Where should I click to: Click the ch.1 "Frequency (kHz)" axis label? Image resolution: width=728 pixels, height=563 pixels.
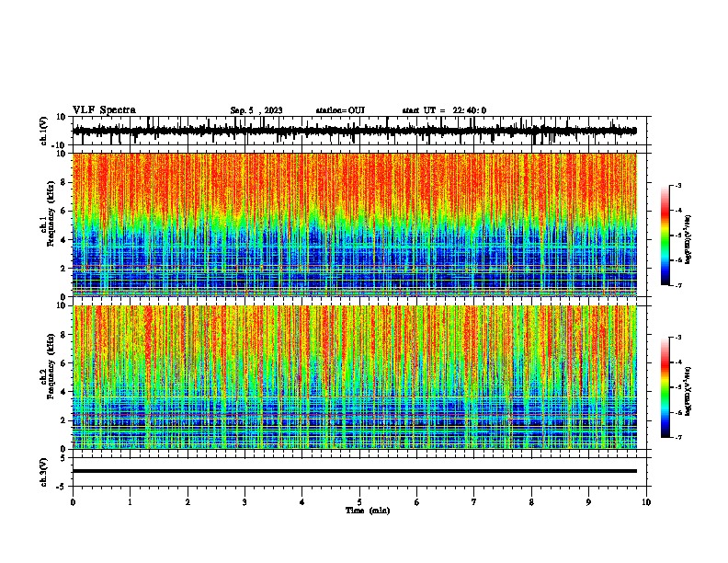click(50, 214)
